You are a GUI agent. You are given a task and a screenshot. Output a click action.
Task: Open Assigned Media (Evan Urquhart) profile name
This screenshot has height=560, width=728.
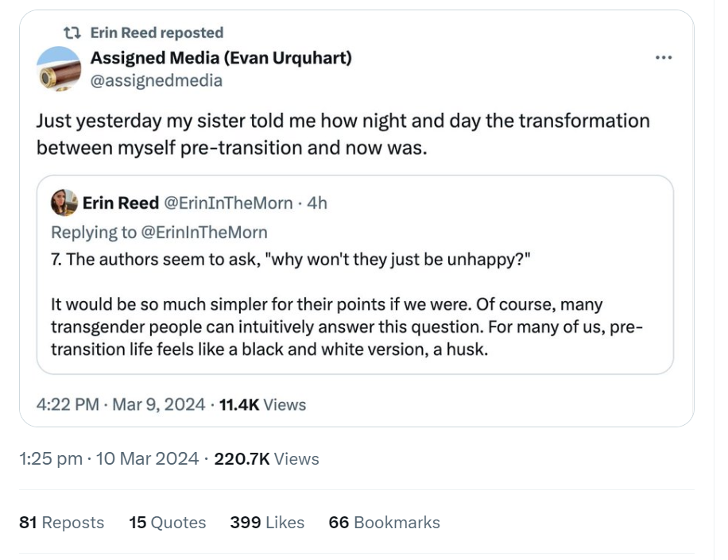(221, 57)
